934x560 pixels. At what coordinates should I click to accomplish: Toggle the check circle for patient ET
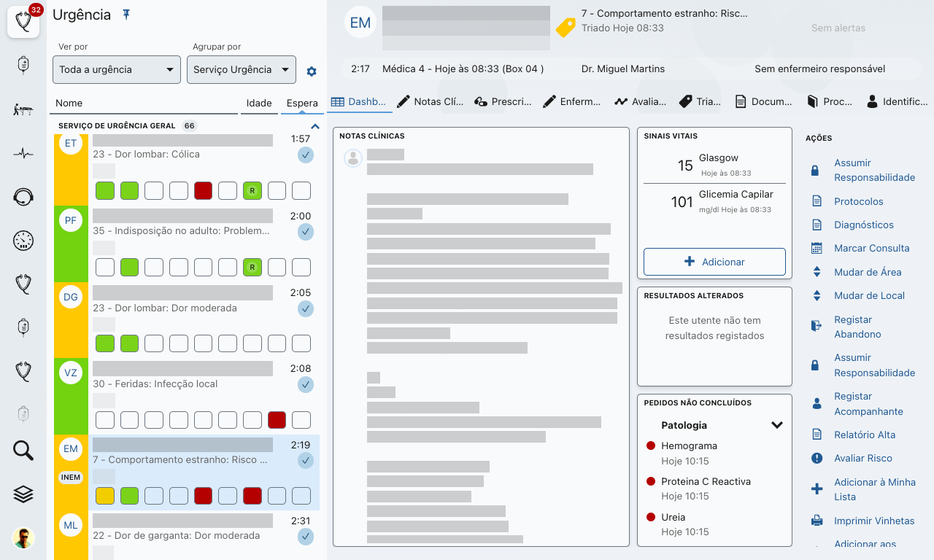305,155
